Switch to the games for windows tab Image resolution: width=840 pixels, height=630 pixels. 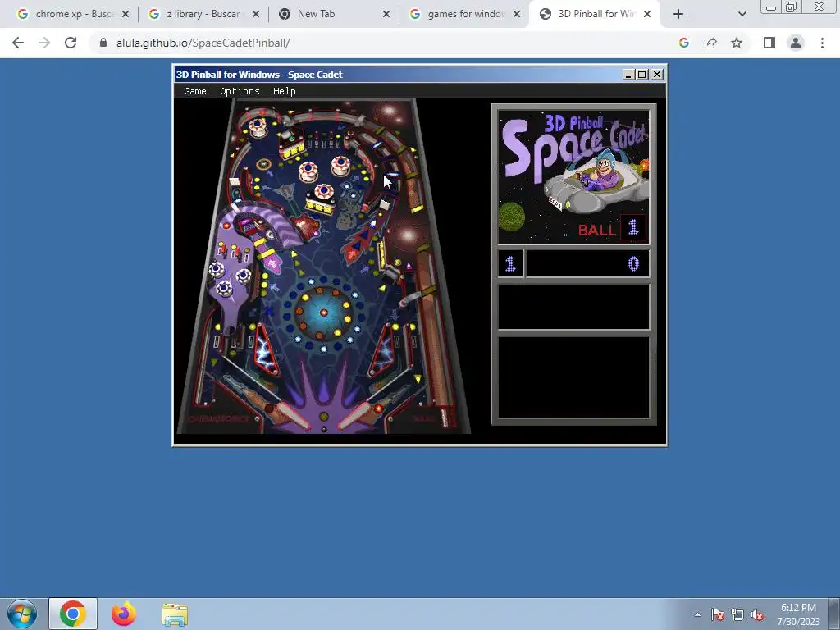pyautogui.click(x=464, y=14)
